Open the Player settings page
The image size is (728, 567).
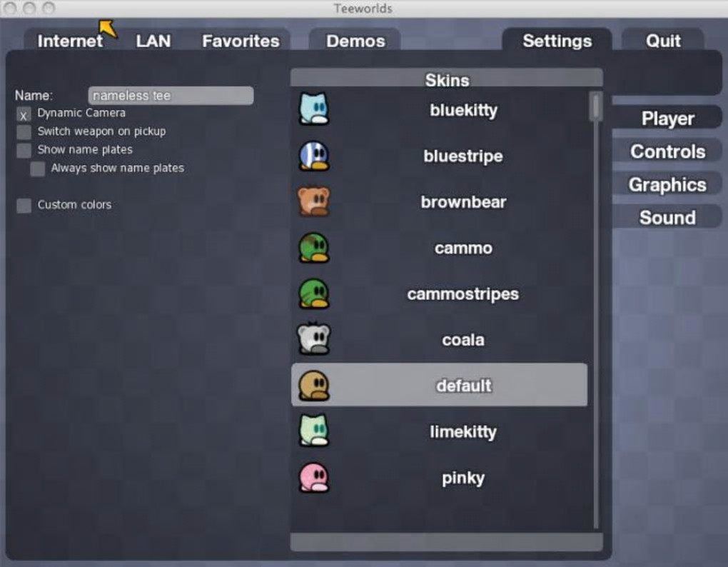[667, 119]
